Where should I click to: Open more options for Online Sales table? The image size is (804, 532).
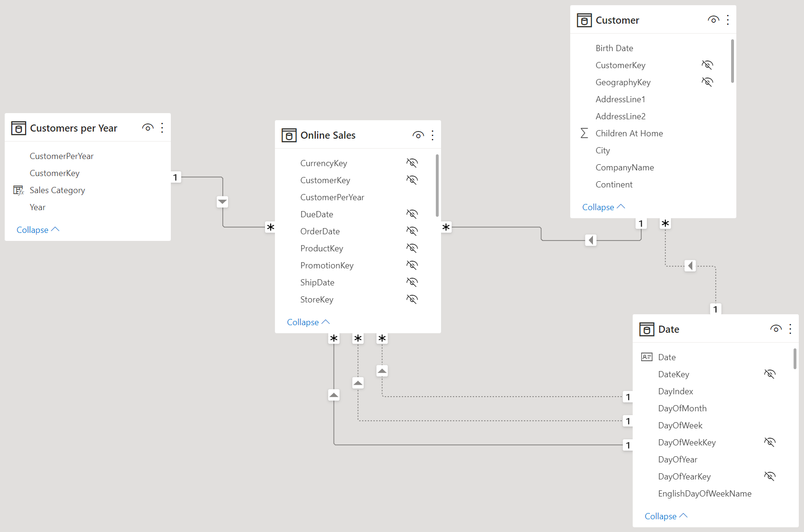coord(433,135)
